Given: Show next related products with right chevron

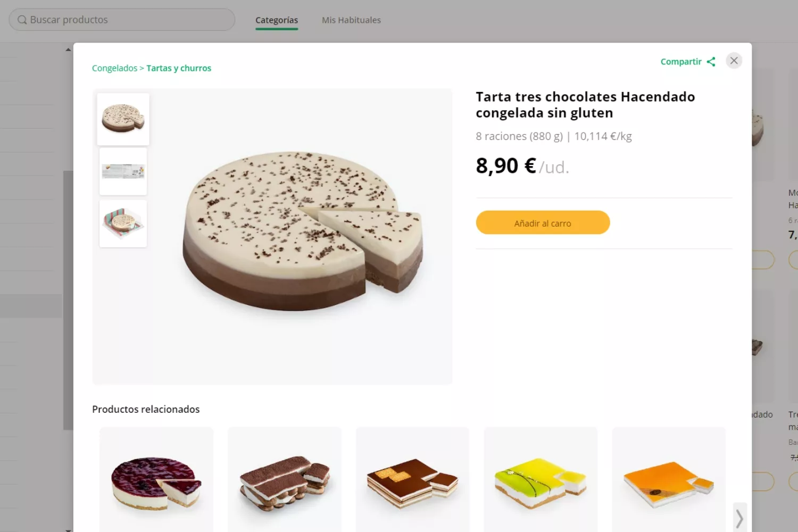Looking at the screenshot, I should tap(739, 517).
